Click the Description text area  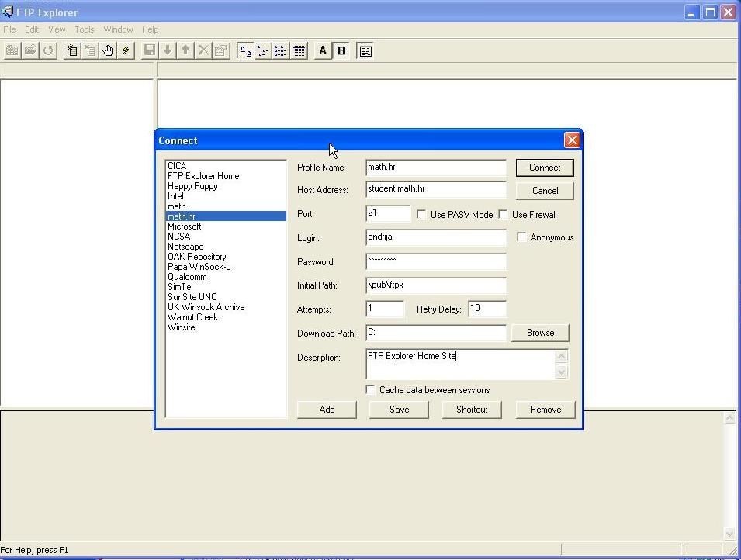click(x=461, y=364)
